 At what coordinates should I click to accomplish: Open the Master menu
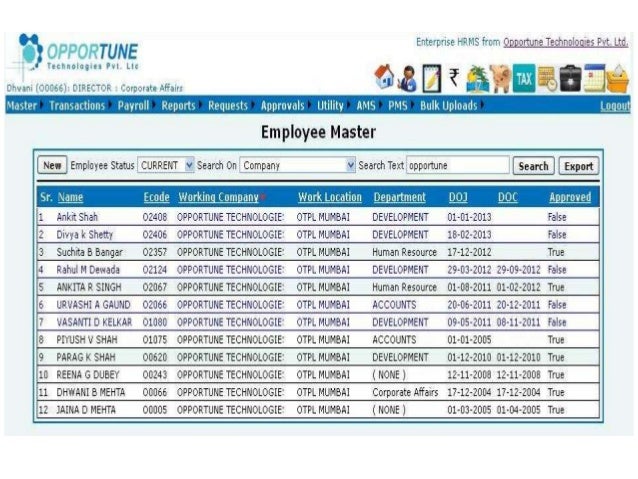coord(22,106)
